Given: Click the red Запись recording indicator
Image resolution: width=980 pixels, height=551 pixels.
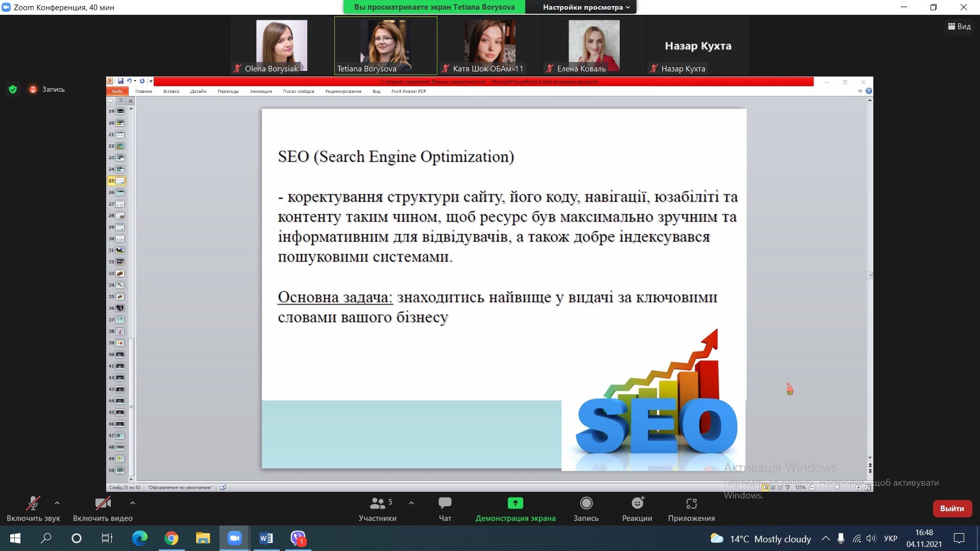Looking at the screenshot, I should pyautogui.click(x=47, y=89).
